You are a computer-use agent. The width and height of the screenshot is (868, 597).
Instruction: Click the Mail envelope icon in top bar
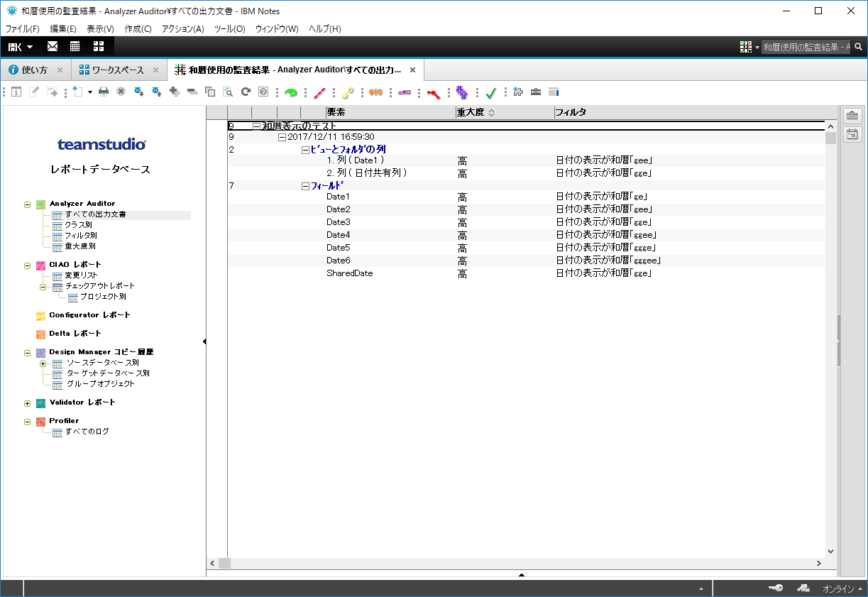53,47
